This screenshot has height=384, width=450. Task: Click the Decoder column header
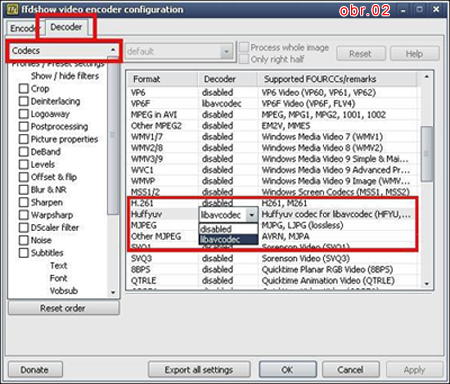[228, 79]
